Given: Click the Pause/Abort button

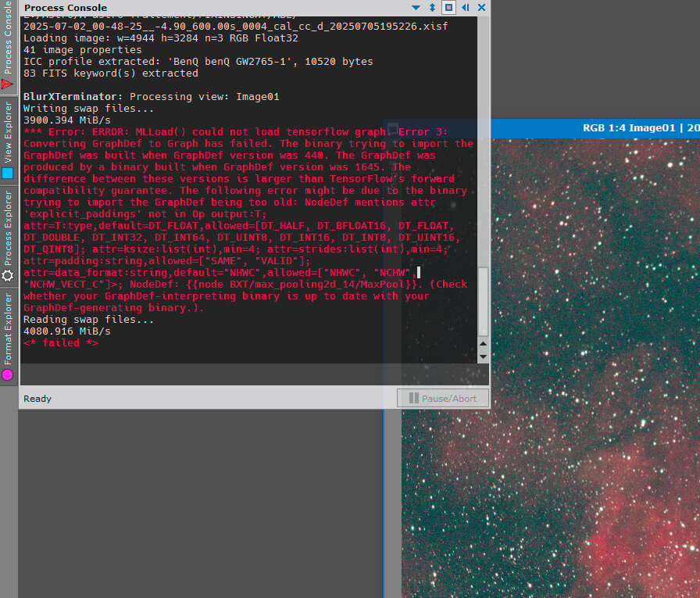Looking at the screenshot, I should point(443,398).
